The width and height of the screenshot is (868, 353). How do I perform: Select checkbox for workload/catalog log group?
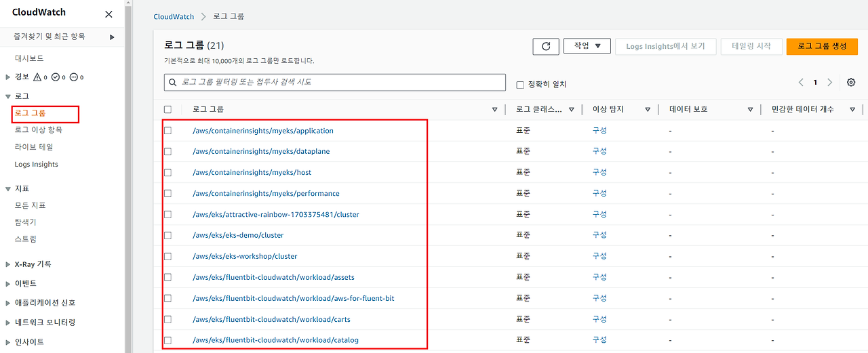coord(168,340)
